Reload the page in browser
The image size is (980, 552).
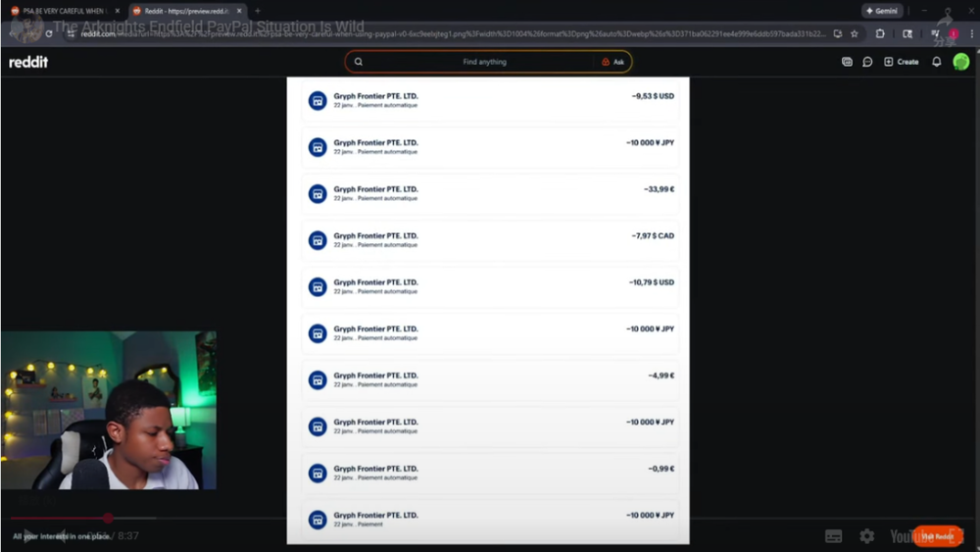pos(49,33)
